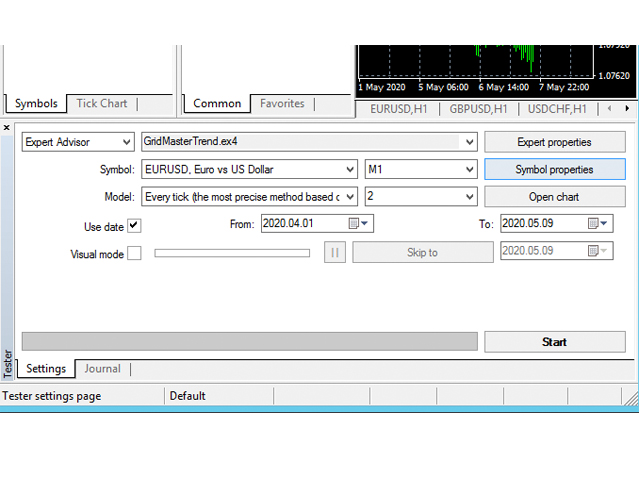Click the From date field 2020.04.01
Viewport: 640px width, 480px height.
317,223
